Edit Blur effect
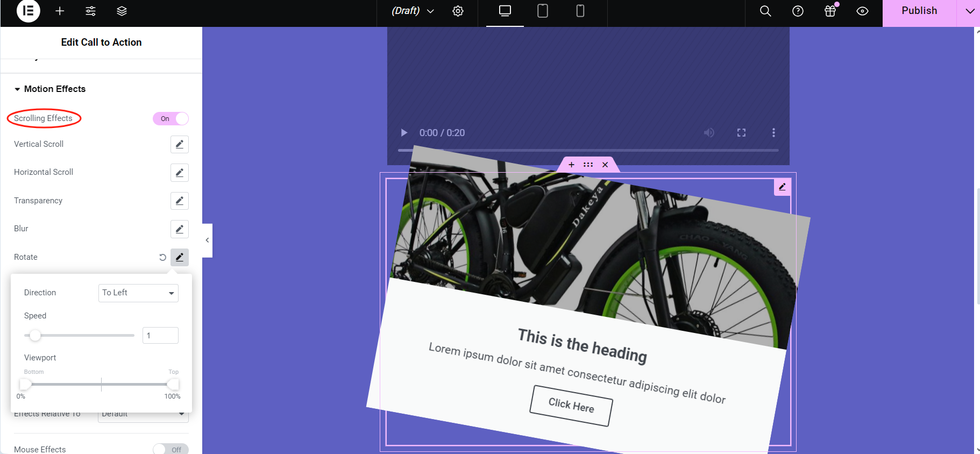Image resolution: width=980 pixels, height=454 pixels. (180, 229)
